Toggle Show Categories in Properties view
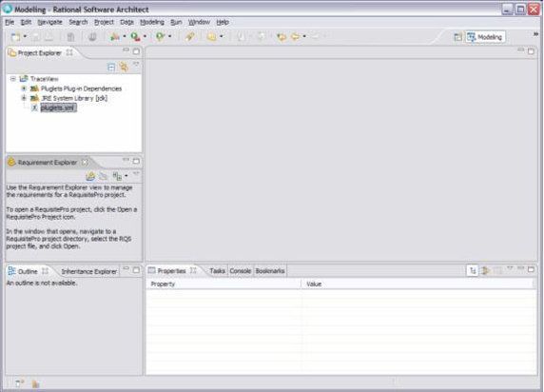The image size is (544, 392). [x=473, y=270]
